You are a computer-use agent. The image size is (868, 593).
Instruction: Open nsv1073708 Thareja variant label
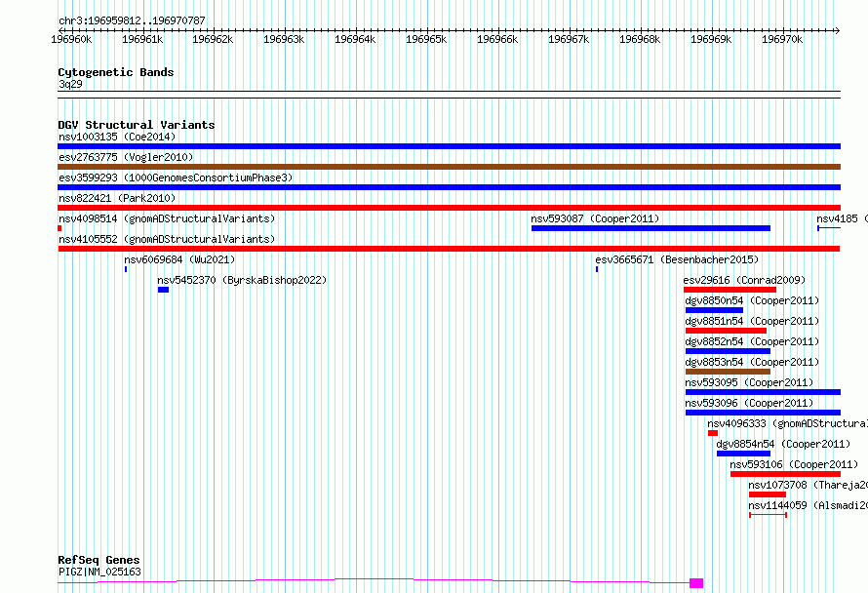(x=808, y=485)
